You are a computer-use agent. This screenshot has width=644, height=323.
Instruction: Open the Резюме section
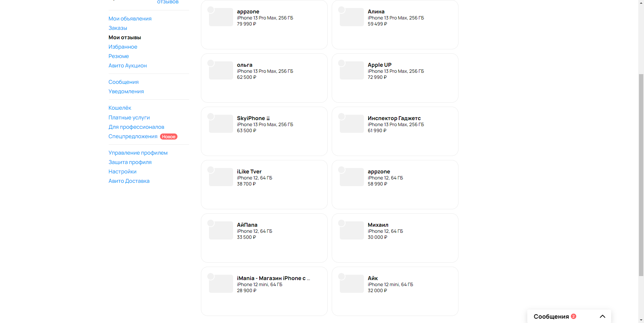click(119, 56)
